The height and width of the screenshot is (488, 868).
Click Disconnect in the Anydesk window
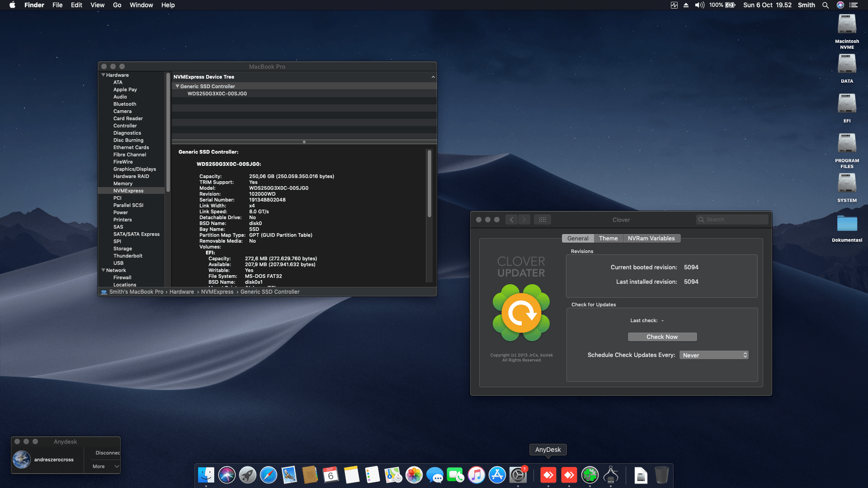[107, 453]
